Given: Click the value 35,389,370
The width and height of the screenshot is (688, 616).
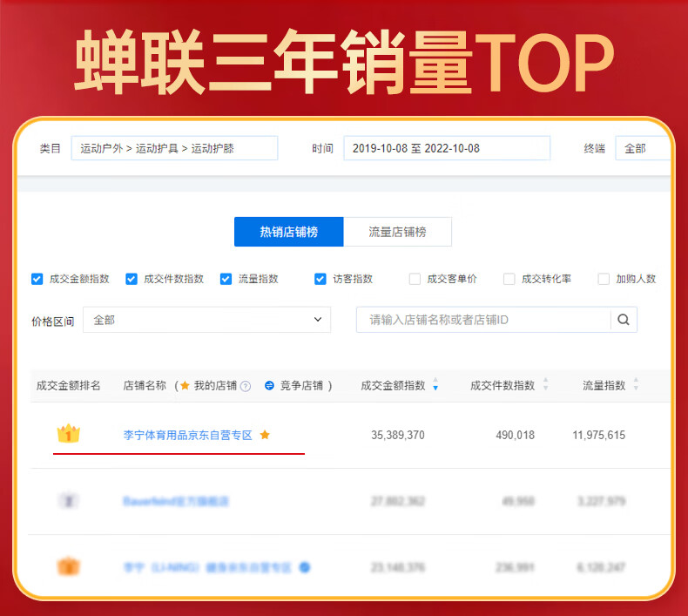Looking at the screenshot, I should pyautogui.click(x=398, y=435).
